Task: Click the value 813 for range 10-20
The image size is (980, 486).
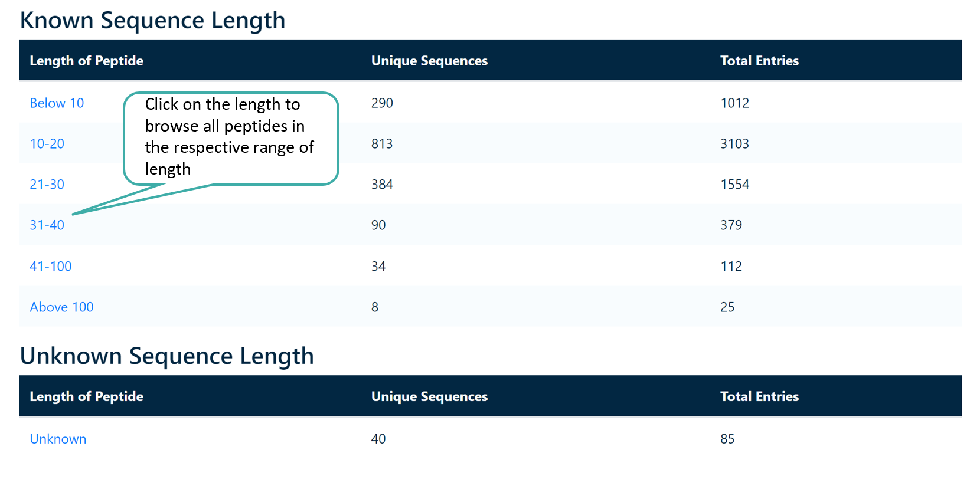Action: tap(381, 143)
